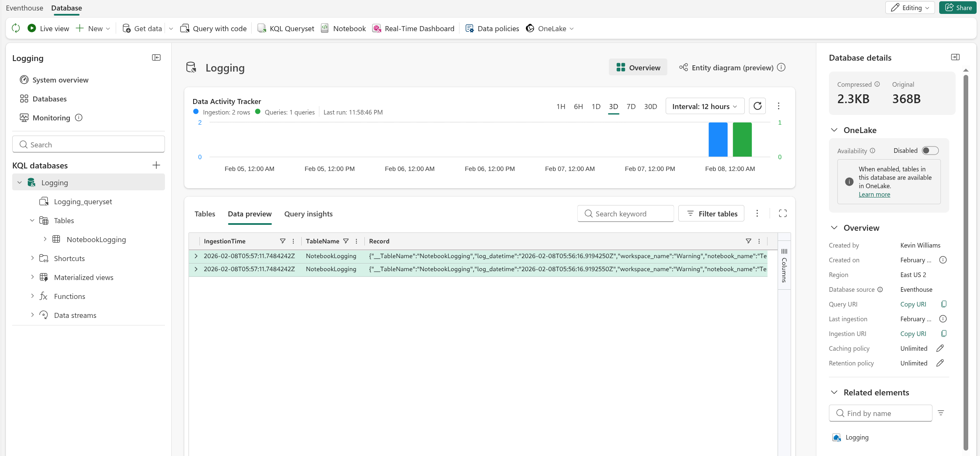980x456 pixels.
Task: Click the Filter tables button
Action: click(711, 214)
